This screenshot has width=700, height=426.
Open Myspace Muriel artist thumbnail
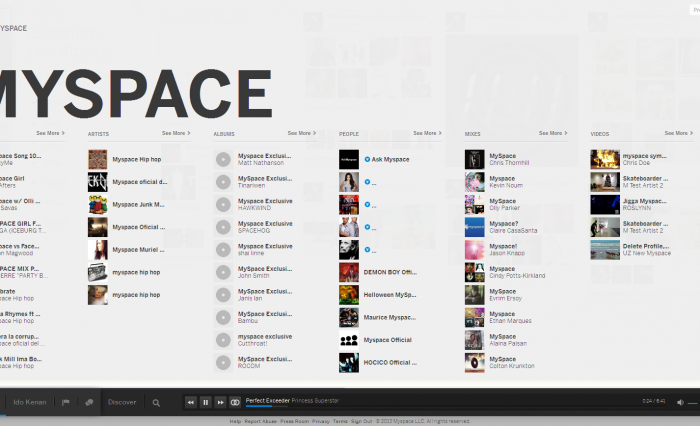[98, 250]
